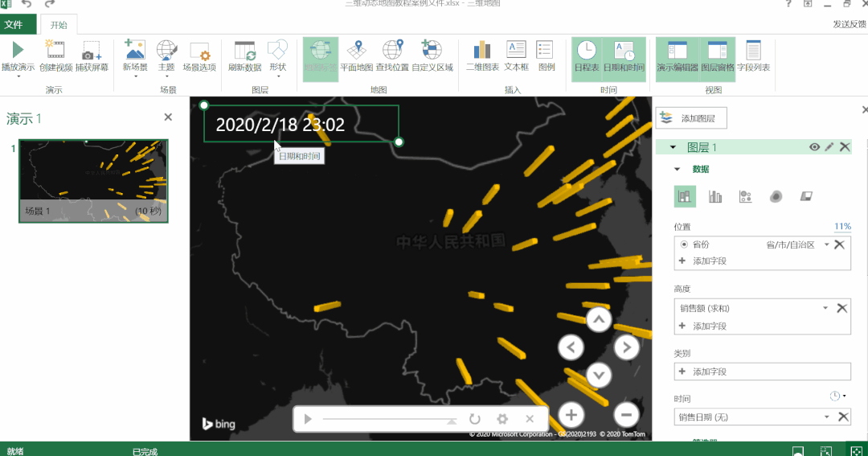The width and height of the screenshot is (868, 456).
Task: Select the 场景 1 scene thumbnail
Action: pos(93,181)
